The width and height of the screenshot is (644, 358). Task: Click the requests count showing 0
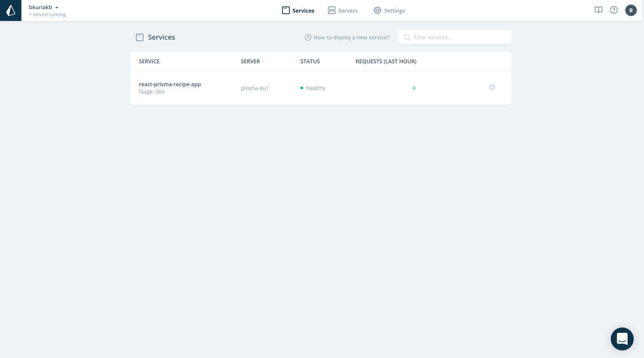click(414, 88)
